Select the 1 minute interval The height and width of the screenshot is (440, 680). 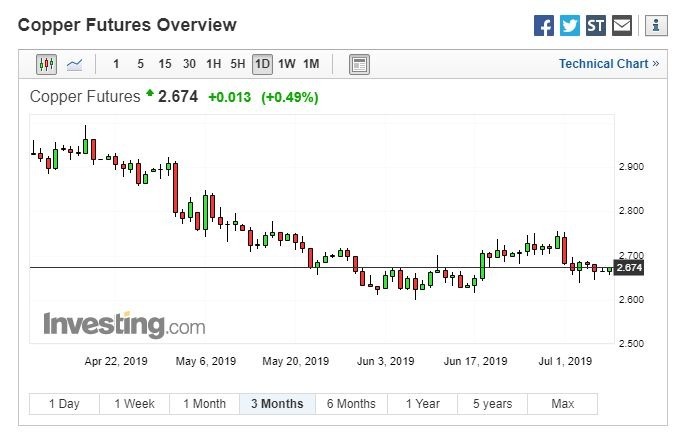[x=116, y=64]
